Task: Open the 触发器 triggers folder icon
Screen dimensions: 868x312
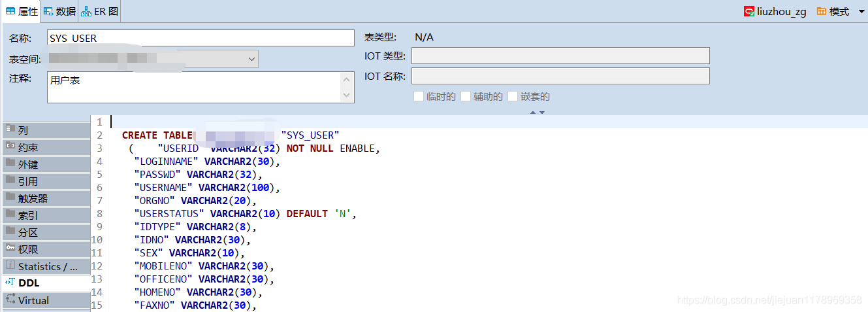Action: coord(10,198)
